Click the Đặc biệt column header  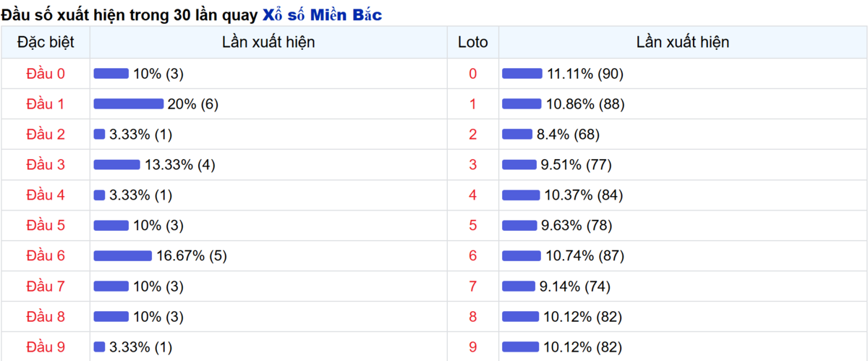coord(46,43)
